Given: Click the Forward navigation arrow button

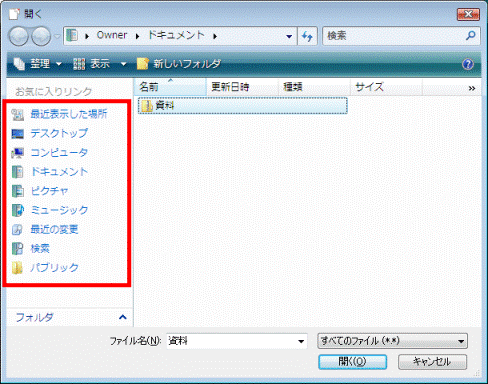Looking at the screenshot, I should click(41, 36).
